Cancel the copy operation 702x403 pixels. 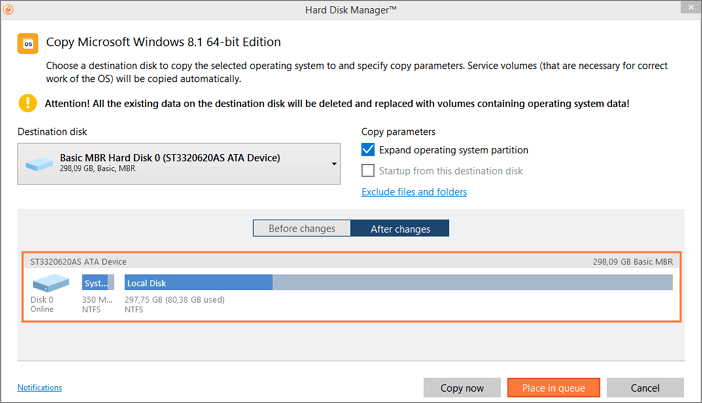tap(645, 387)
